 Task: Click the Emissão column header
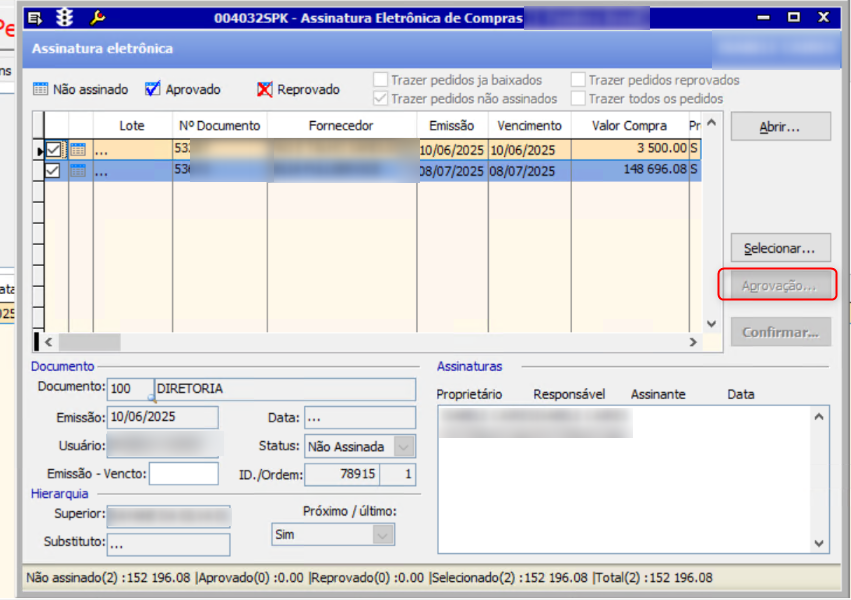point(452,126)
